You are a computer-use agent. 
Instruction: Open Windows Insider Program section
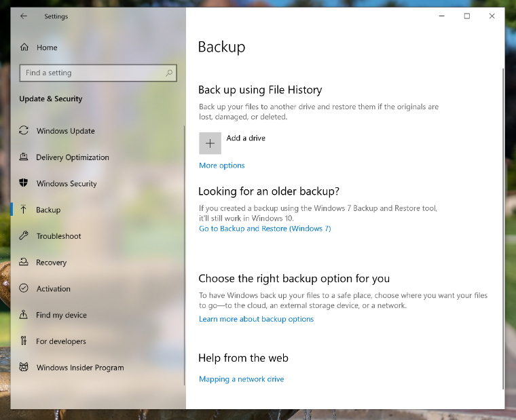[x=80, y=368]
